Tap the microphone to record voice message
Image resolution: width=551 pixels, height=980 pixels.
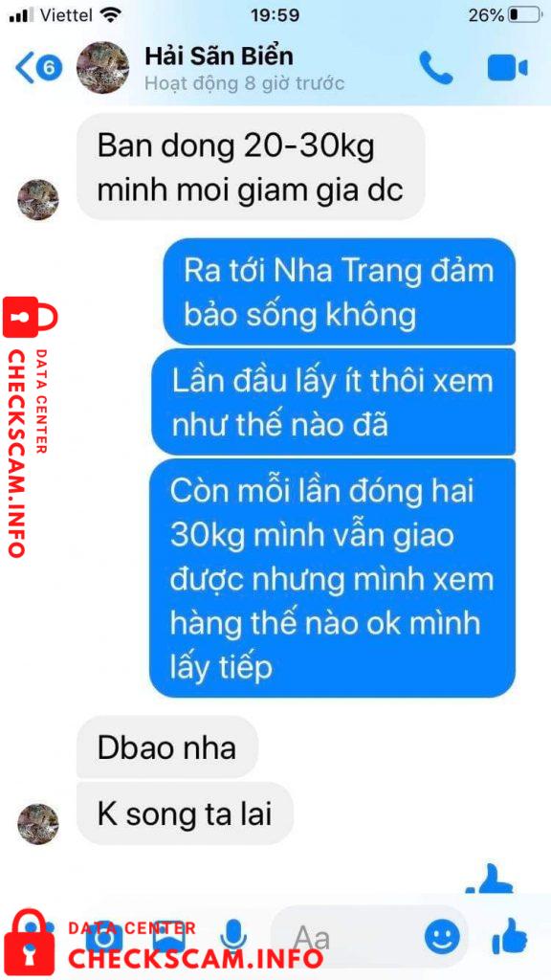point(232,936)
